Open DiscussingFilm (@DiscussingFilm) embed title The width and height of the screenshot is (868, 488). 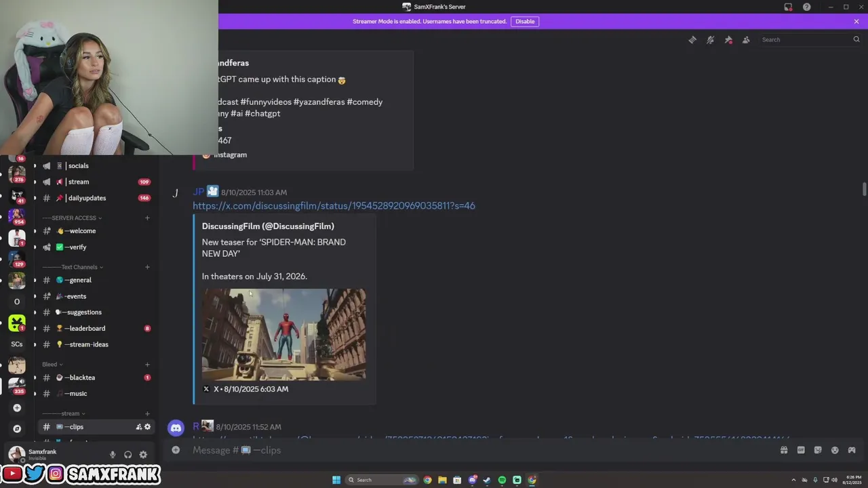268,226
